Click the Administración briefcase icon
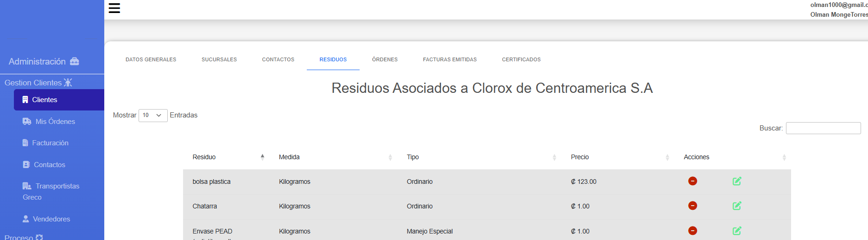The width and height of the screenshot is (868, 240). point(75,61)
